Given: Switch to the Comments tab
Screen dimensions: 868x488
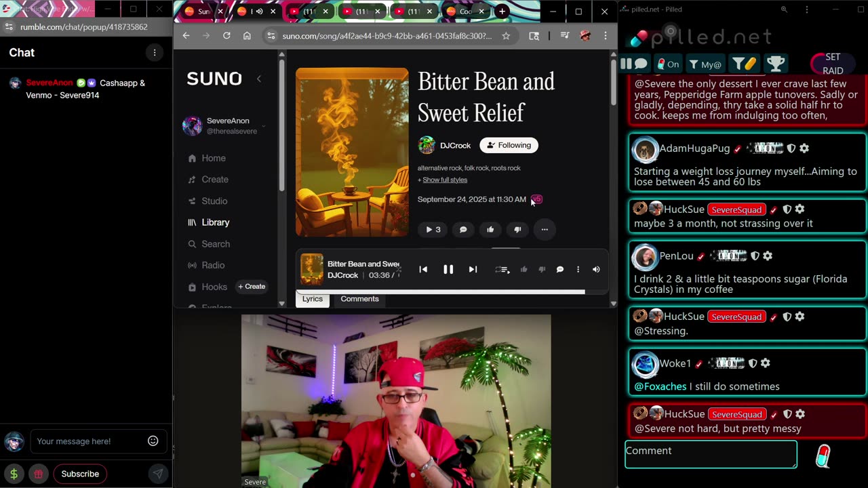Looking at the screenshot, I should click(359, 299).
